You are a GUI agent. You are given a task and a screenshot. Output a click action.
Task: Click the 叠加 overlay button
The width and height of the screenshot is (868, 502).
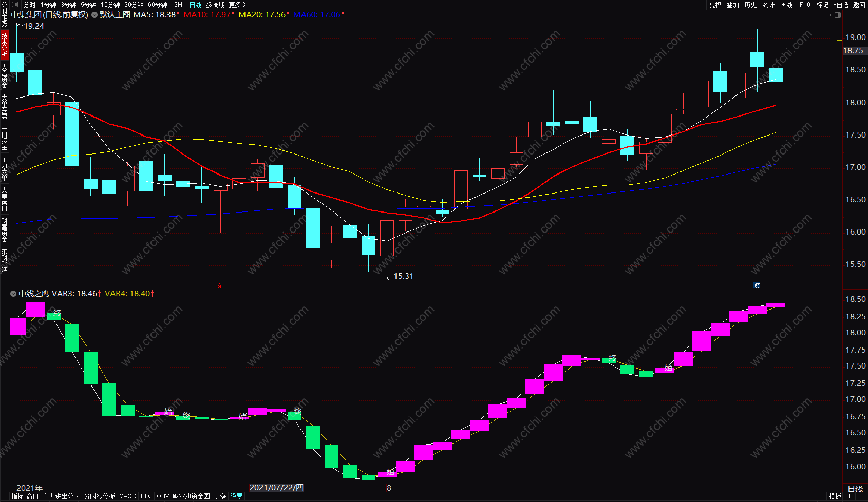(x=733, y=5)
